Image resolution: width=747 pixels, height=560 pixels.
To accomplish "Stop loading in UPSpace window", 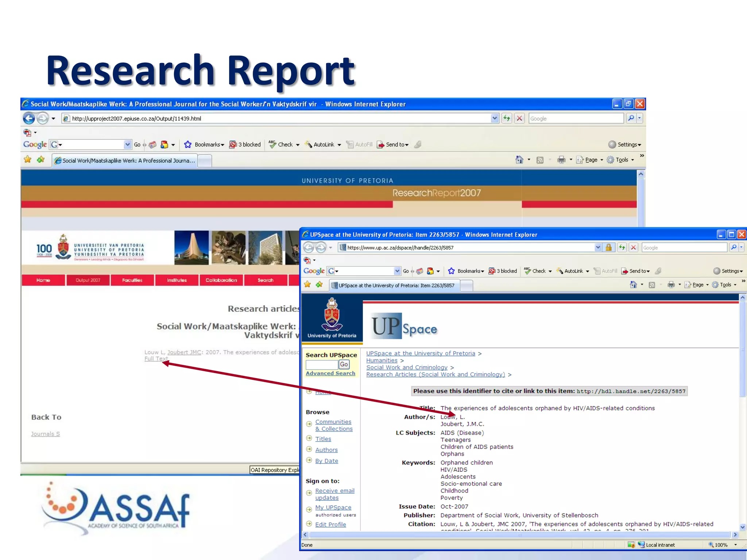I will point(634,248).
